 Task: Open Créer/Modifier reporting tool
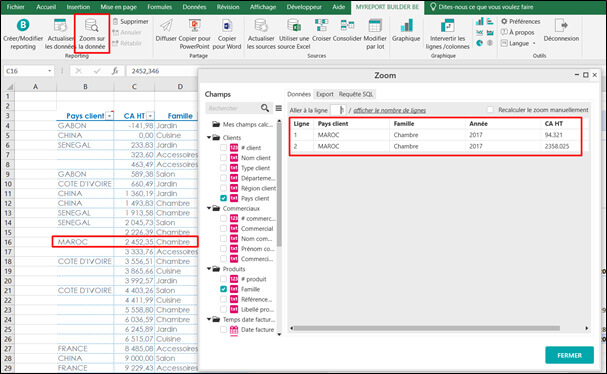tap(23, 34)
